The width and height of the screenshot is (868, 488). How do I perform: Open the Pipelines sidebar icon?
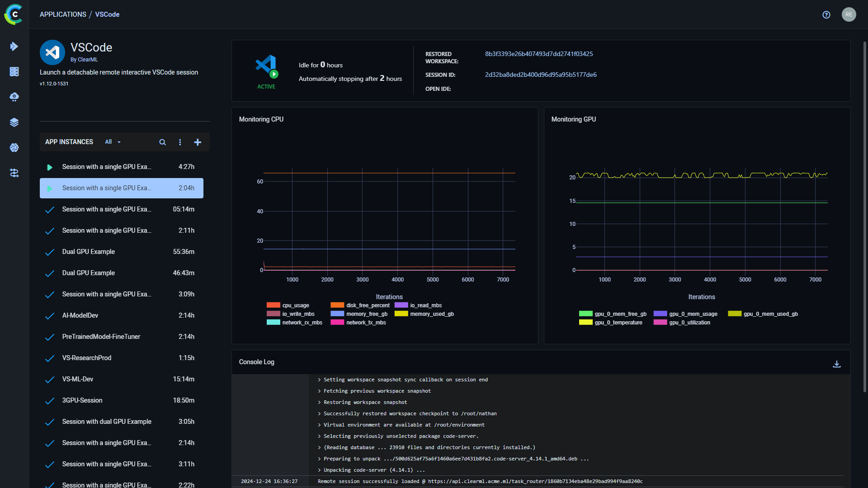(14, 173)
